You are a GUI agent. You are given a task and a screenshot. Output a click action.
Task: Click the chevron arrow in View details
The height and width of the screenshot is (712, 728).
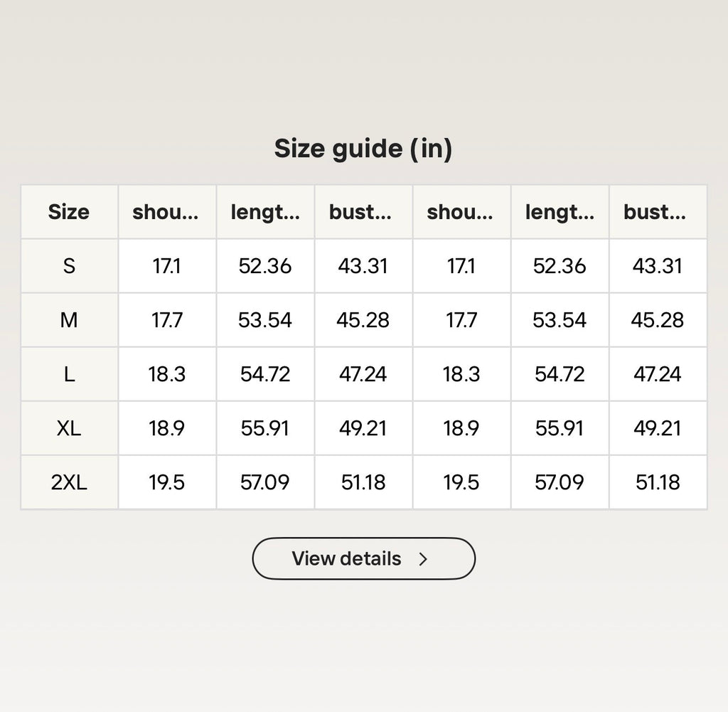pyautogui.click(x=423, y=559)
